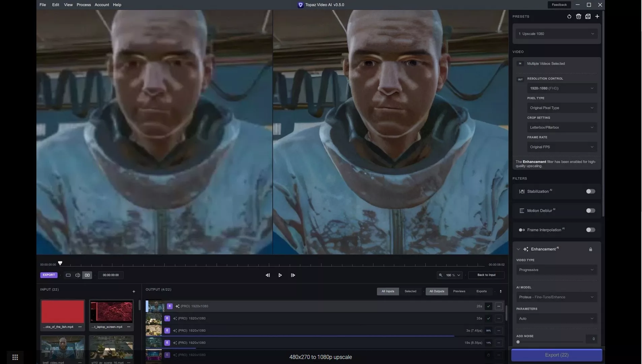
Task: Click the E badge on first output row
Action: (170, 306)
